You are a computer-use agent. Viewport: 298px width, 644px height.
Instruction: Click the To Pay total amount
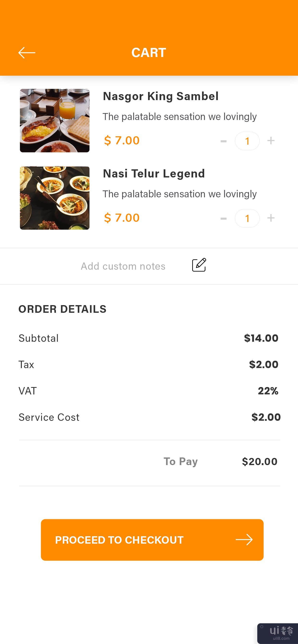pyautogui.click(x=259, y=462)
